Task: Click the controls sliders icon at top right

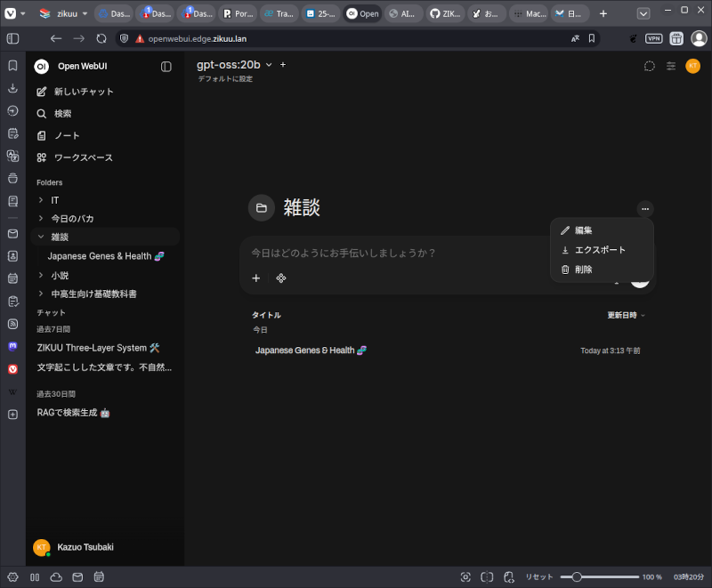Action: tap(671, 66)
